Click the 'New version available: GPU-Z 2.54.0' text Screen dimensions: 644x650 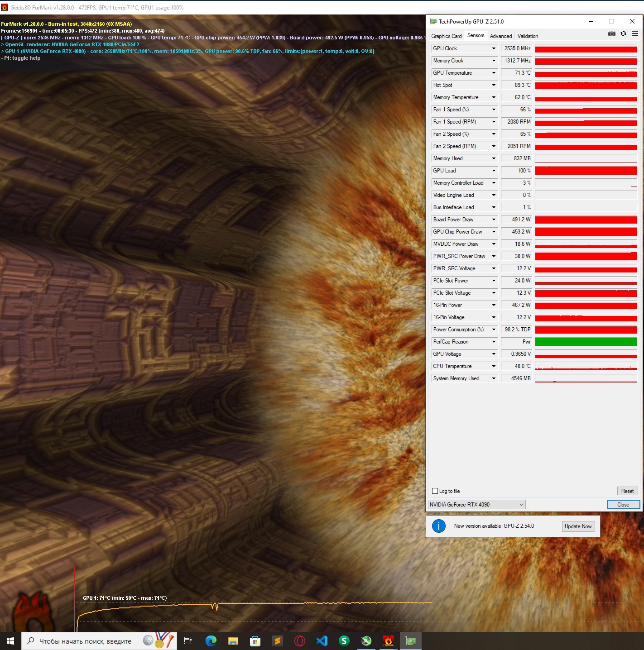[494, 526]
